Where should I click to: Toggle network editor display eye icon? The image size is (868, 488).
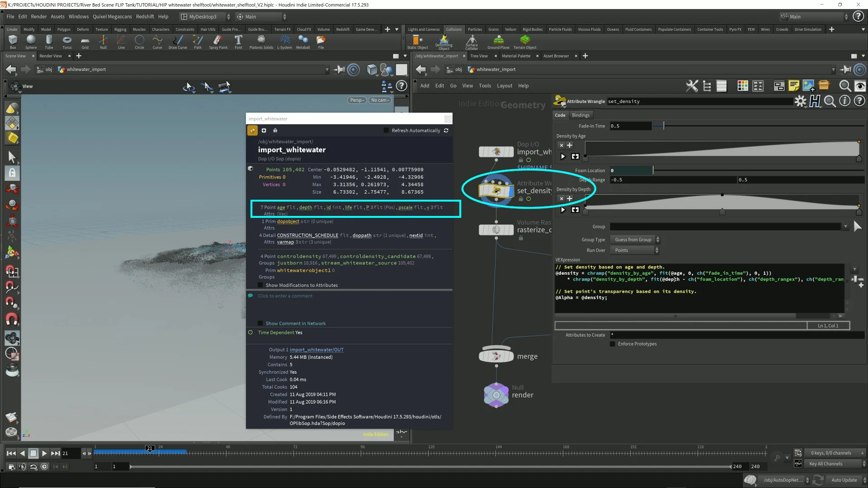pyautogui.click(x=860, y=86)
